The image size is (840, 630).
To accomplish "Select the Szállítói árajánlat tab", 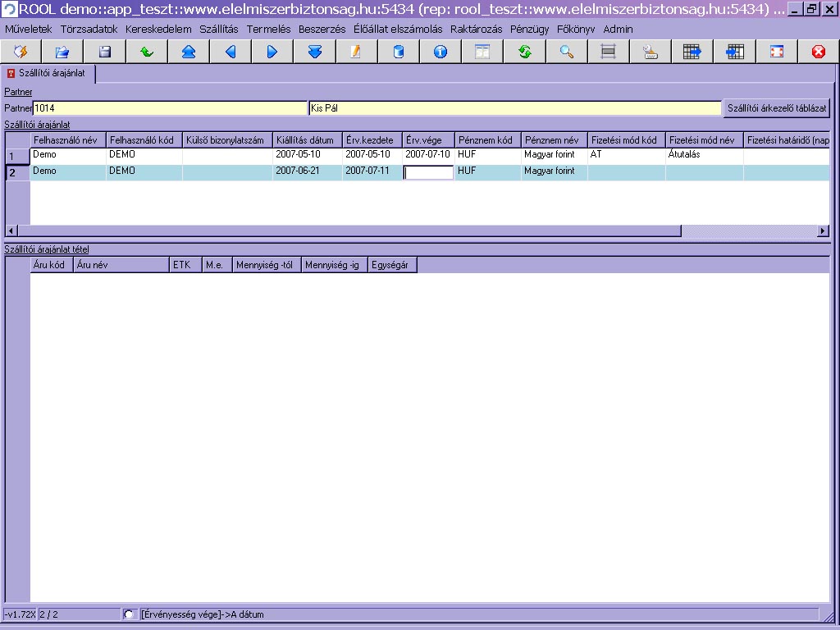I will point(49,73).
